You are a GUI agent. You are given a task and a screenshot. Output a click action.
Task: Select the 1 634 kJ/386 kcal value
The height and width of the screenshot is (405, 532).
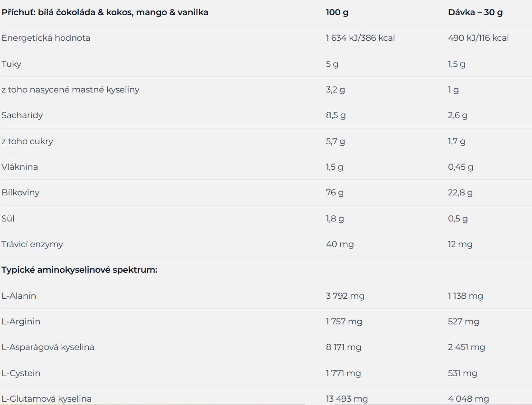[360, 38]
